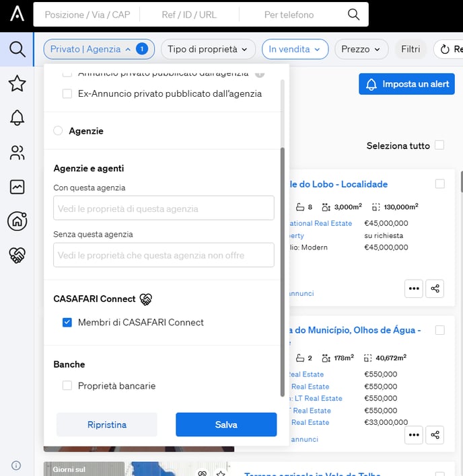
Task: Uncheck Membri di CASAFARI Connect
Action: tap(67, 322)
